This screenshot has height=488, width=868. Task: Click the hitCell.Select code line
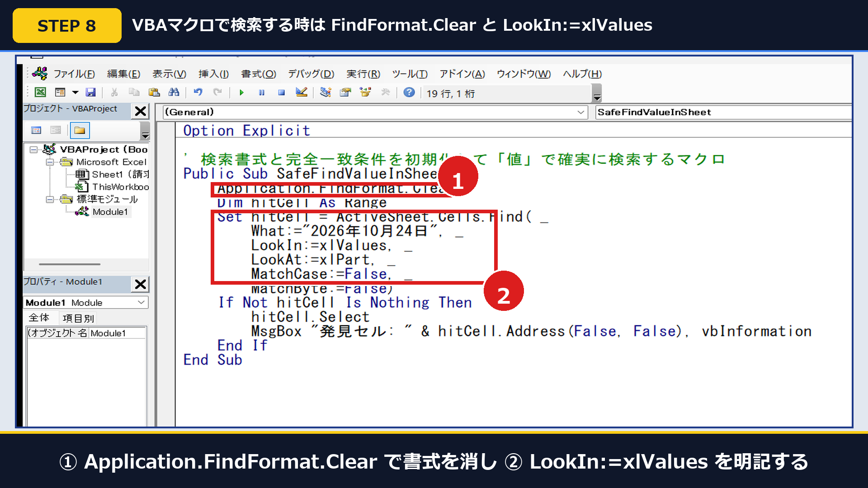(310, 317)
